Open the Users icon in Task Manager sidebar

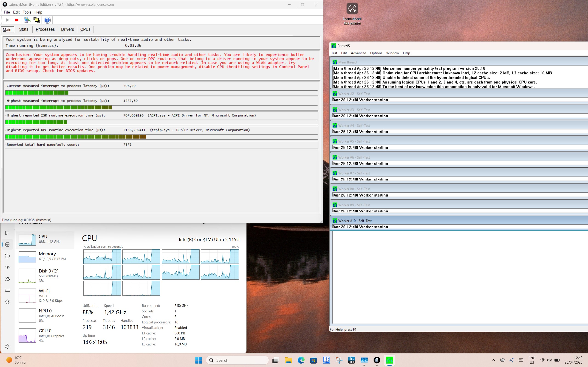tap(7, 279)
